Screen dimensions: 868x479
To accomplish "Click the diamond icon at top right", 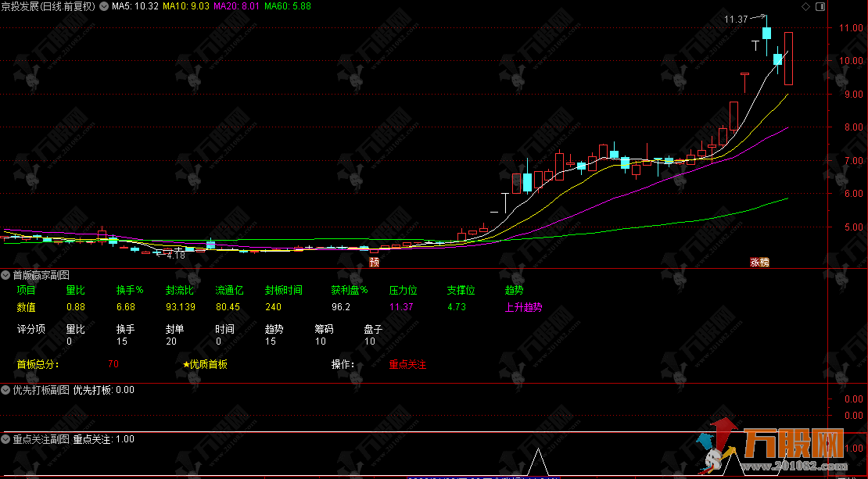I will coord(806,6).
